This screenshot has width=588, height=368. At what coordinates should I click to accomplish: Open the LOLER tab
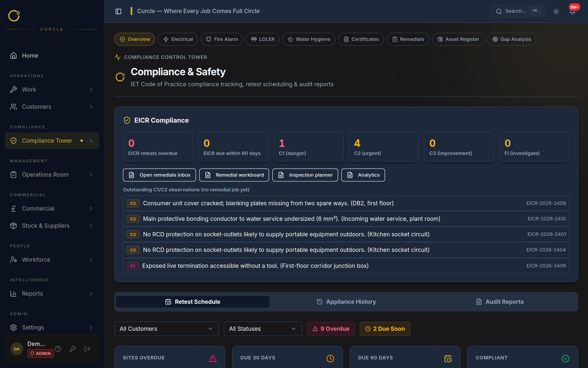point(263,39)
